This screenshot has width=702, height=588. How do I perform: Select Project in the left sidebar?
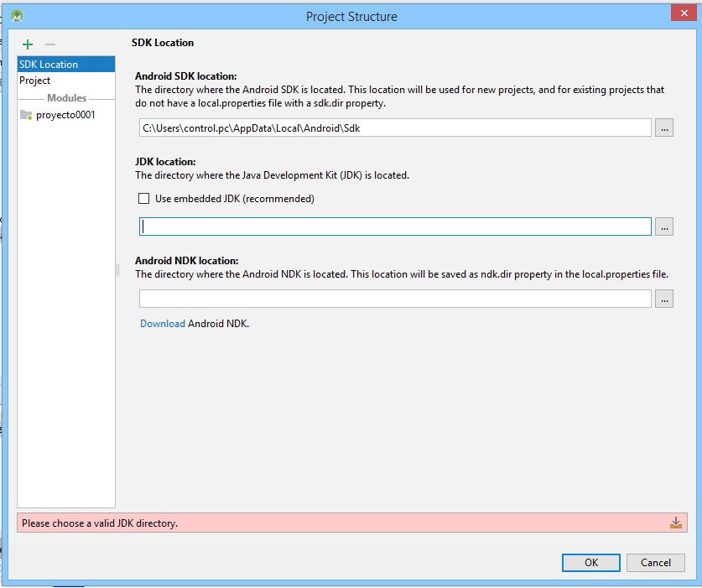[x=35, y=81]
